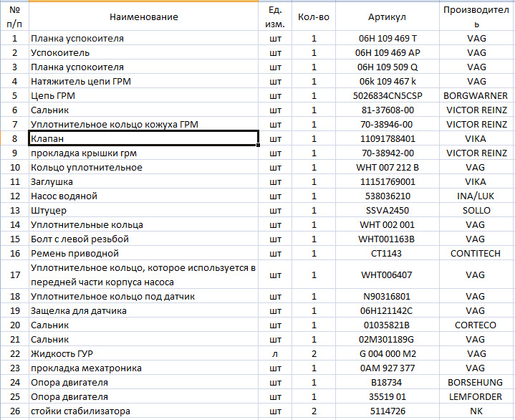The width and height of the screenshot is (515, 420).
Task: Select the 'BORSEHUNG' manufacturer cell
Action: (x=477, y=382)
